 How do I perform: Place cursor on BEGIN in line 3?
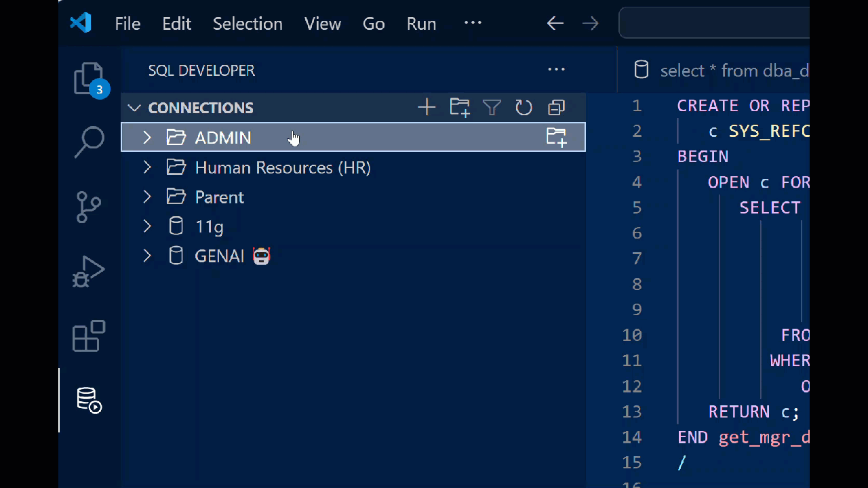point(703,157)
